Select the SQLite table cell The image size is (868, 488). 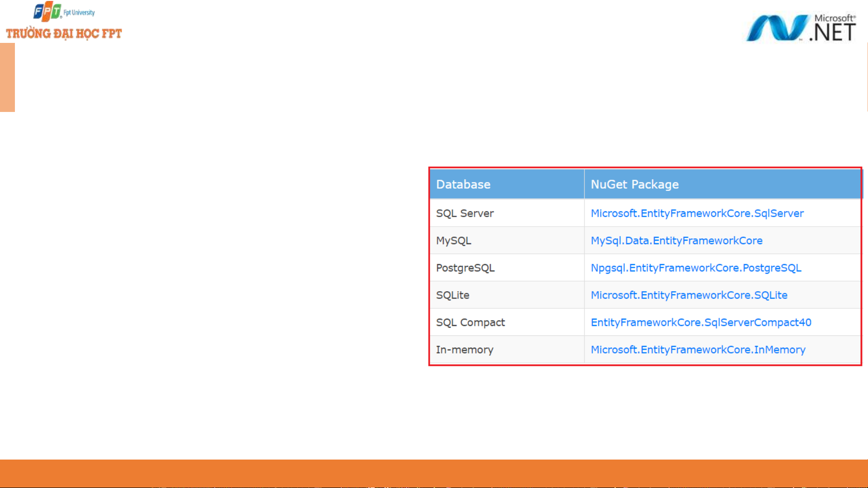(x=452, y=295)
